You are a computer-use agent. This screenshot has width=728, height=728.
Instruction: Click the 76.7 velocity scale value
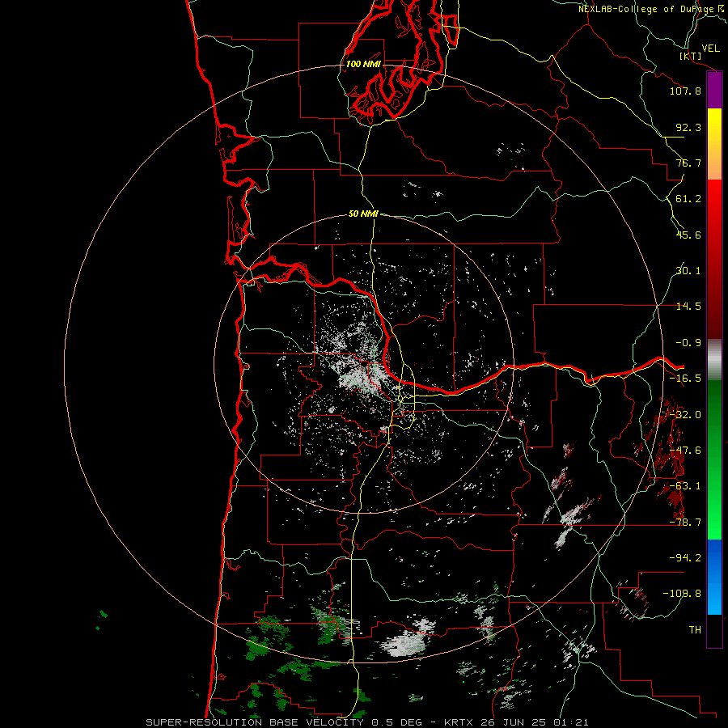(688, 163)
